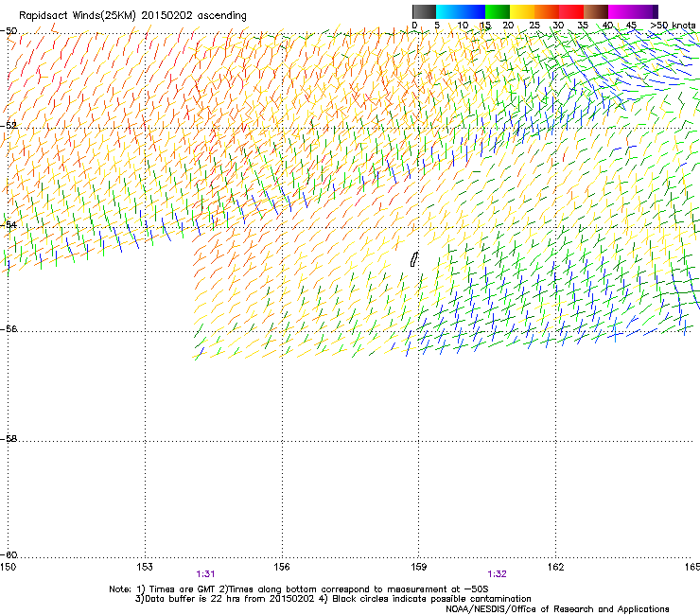The width and height of the screenshot is (700, 615).
Task: Click the purple 1:32 swath time label
Action: pos(497,574)
